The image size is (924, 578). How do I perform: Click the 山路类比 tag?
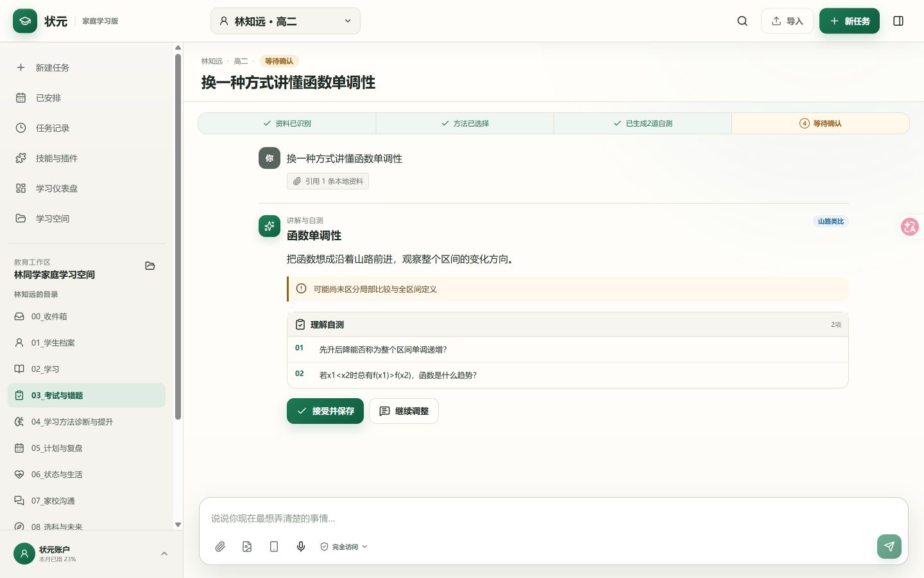[831, 221]
